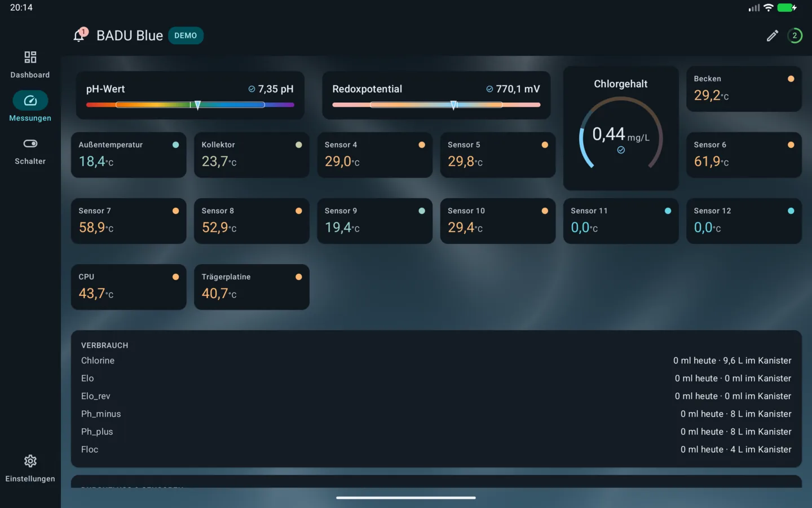Check the Wi-Fi status icon

768,8
